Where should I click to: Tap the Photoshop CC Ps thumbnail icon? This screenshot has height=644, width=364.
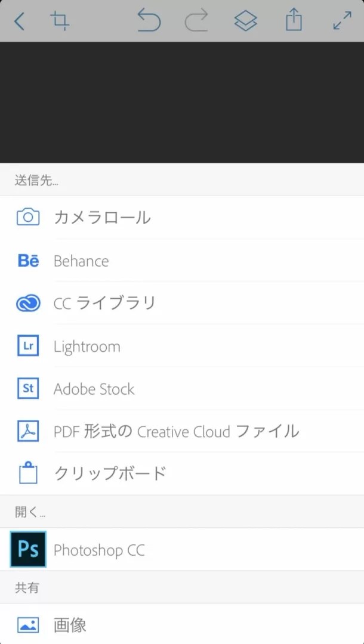[x=27, y=550]
